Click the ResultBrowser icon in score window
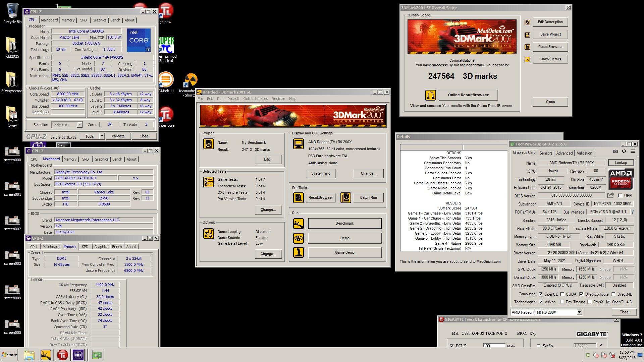 (527, 47)
